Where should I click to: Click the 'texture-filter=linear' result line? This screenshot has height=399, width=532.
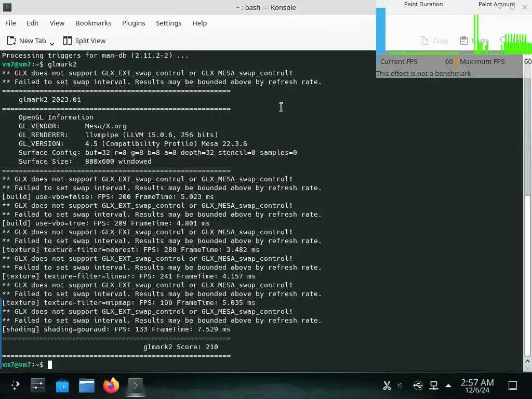pos(129,276)
